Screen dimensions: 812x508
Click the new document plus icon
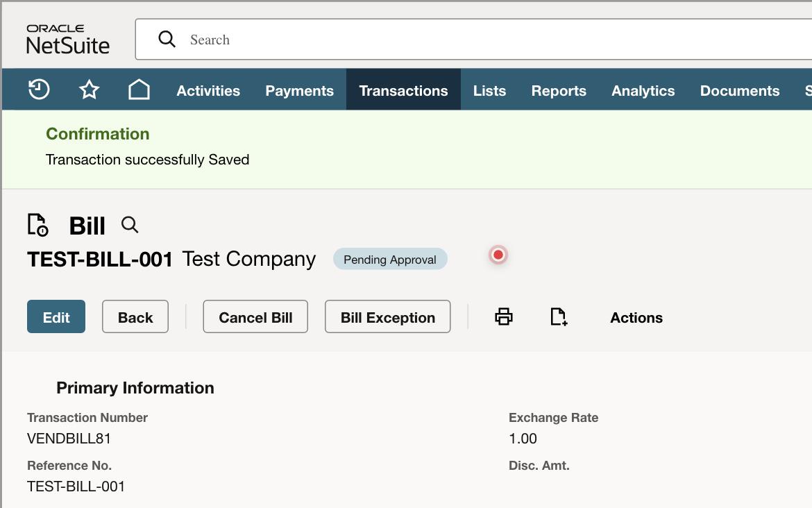559,316
